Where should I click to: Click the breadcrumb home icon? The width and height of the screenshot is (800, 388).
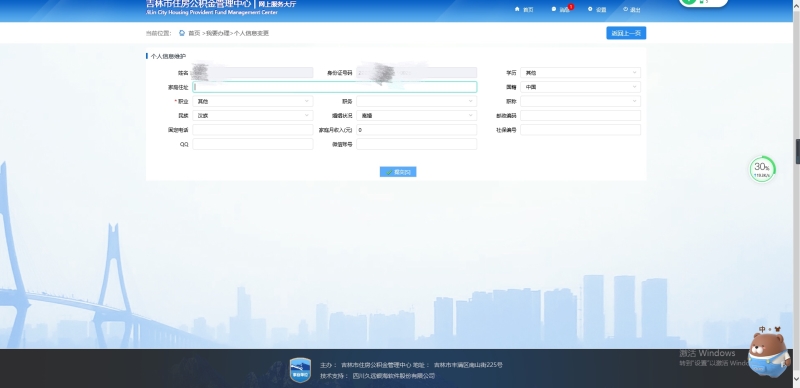pos(182,33)
